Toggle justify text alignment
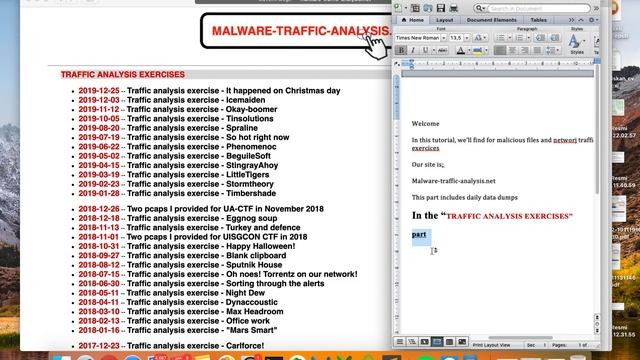This screenshot has height=360, width=640. point(537,51)
